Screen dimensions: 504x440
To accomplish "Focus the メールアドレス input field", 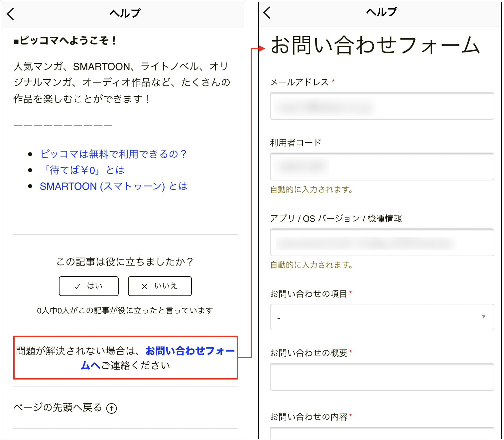I will coord(382,106).
